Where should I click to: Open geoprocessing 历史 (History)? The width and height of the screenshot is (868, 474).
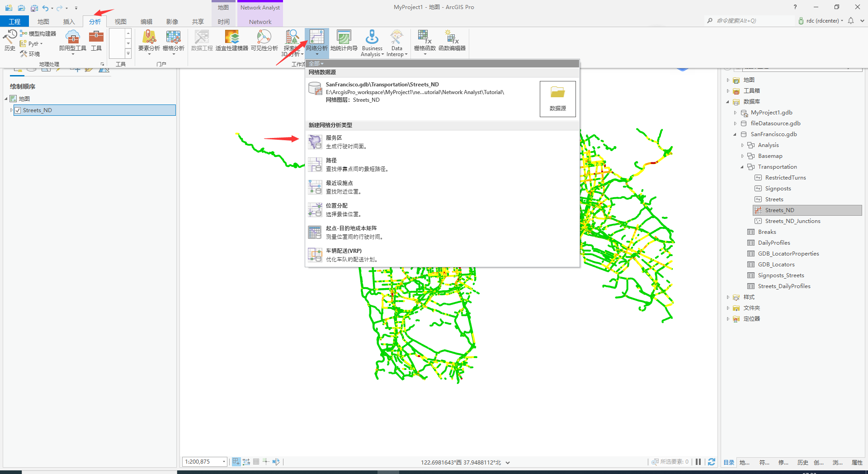tap(9, 39)
